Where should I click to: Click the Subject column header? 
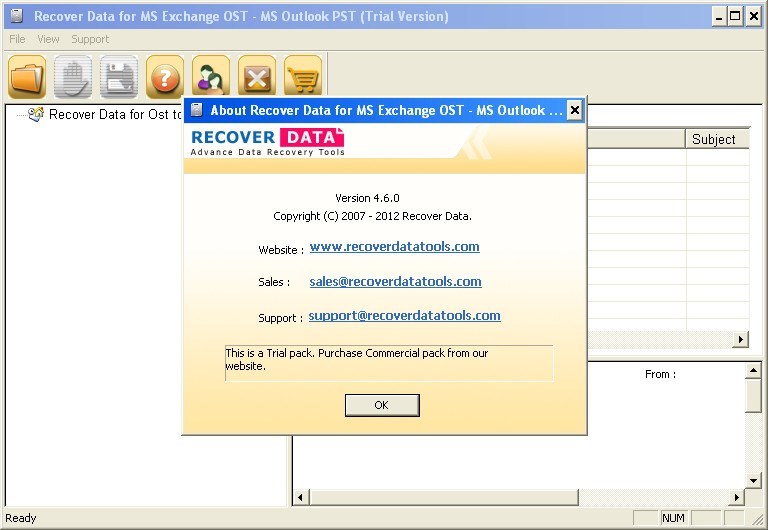coord(717,139)
